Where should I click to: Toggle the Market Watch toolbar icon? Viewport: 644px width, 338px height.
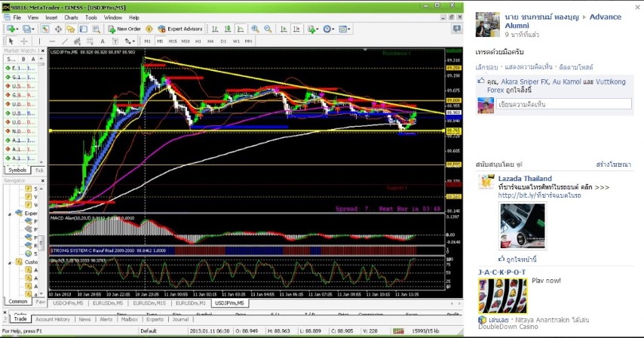(45, 29)
